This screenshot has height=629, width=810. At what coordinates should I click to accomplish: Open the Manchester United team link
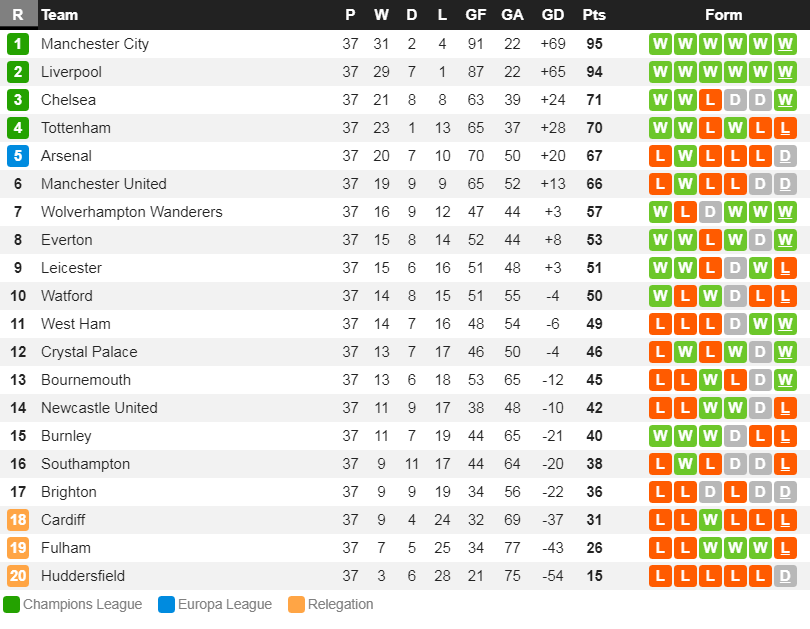point(103,184)
